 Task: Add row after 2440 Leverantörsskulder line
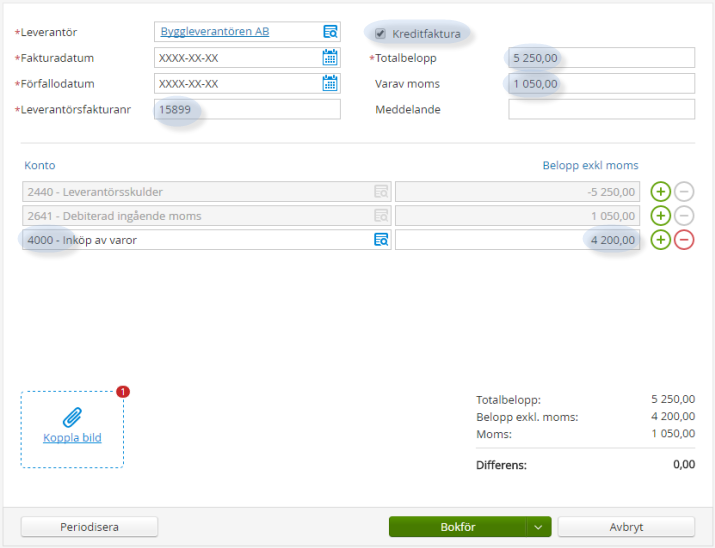click(x=660, y=191)
